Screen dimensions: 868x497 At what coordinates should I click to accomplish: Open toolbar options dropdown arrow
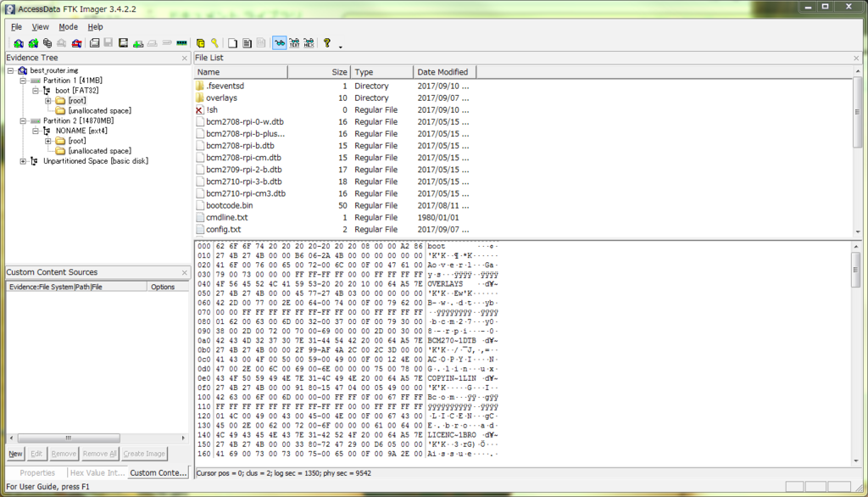click(341, 47)
